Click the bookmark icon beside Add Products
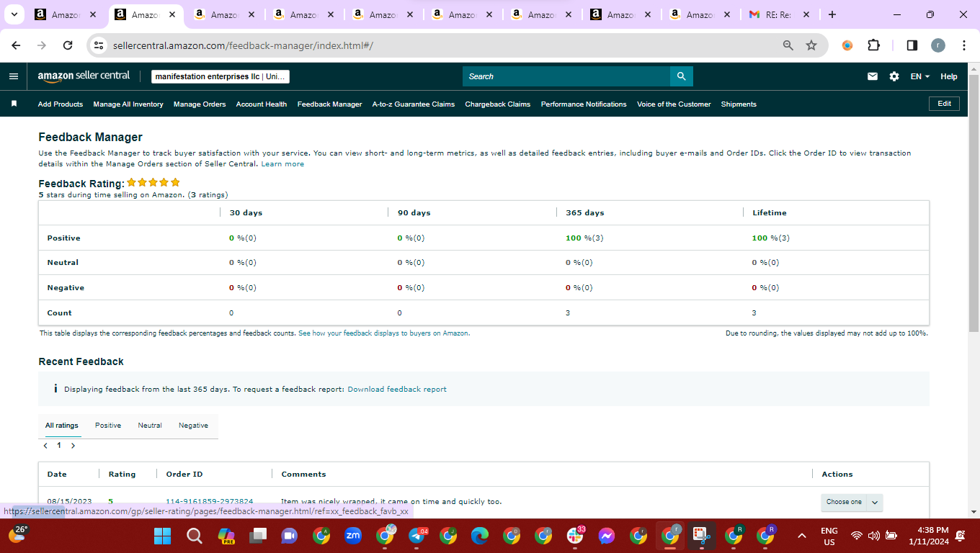The image size is (980, 553). pyautogui.click(x=14, y=104)
